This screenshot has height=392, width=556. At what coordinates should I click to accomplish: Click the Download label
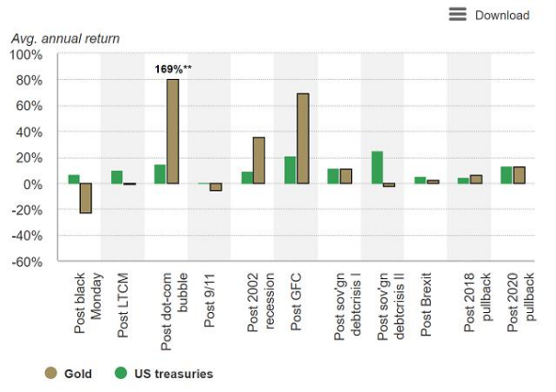coord(502,15)
